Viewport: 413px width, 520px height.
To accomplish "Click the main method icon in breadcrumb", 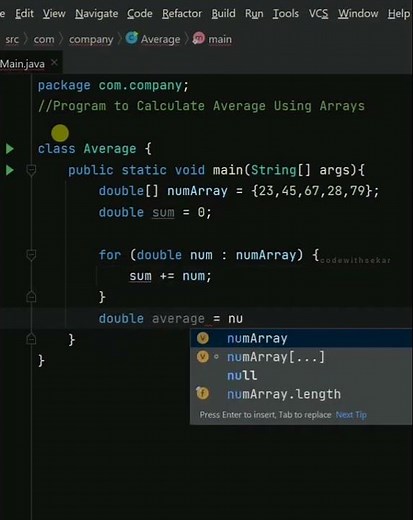I will 199,38.
